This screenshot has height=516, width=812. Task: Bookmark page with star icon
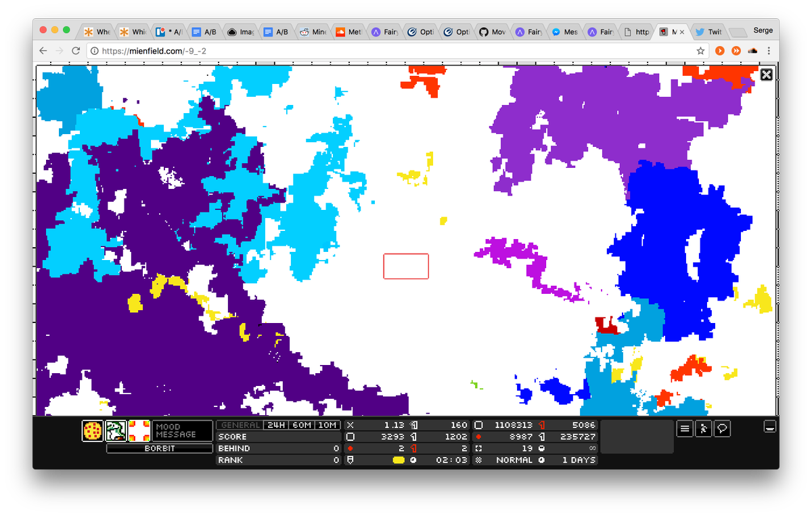click(x=700, y=51)
